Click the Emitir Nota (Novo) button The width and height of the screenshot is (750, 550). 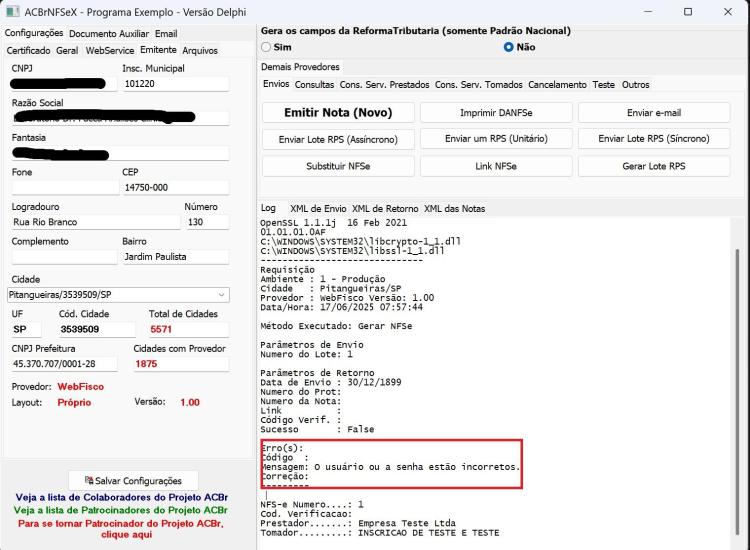338,112
